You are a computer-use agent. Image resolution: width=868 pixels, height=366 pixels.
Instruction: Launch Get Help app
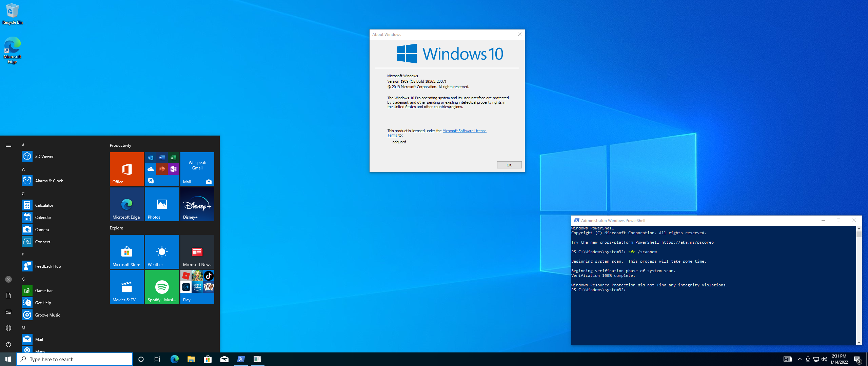61,303
